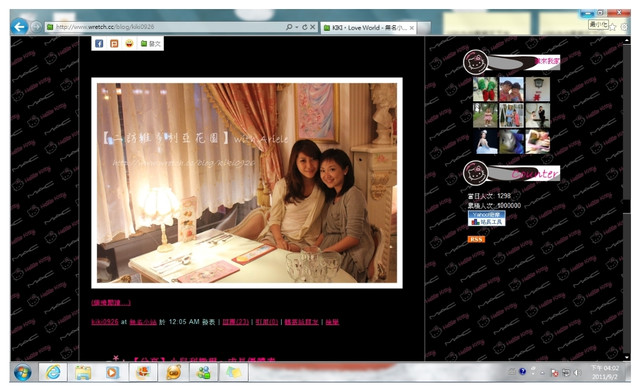Open the girl in pink dress thumbnail
This screenshot has width=640, height=392.
[485, 115]
